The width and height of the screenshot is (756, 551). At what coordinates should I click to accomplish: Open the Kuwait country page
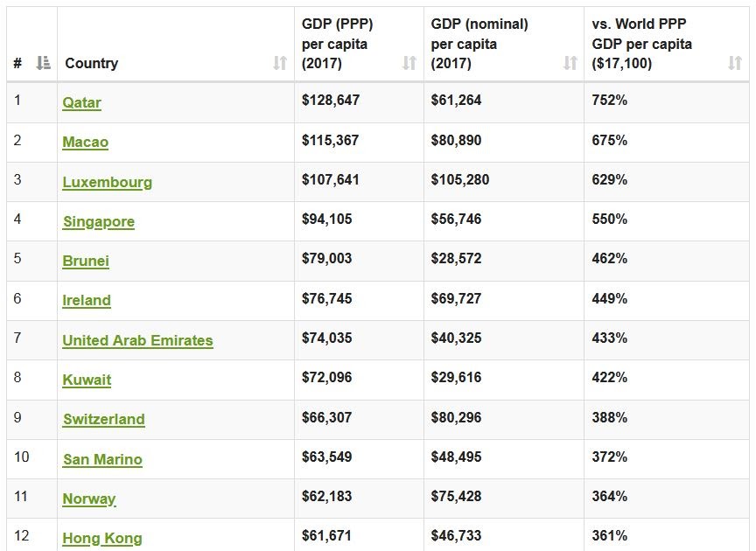click(x=86, y=380)
